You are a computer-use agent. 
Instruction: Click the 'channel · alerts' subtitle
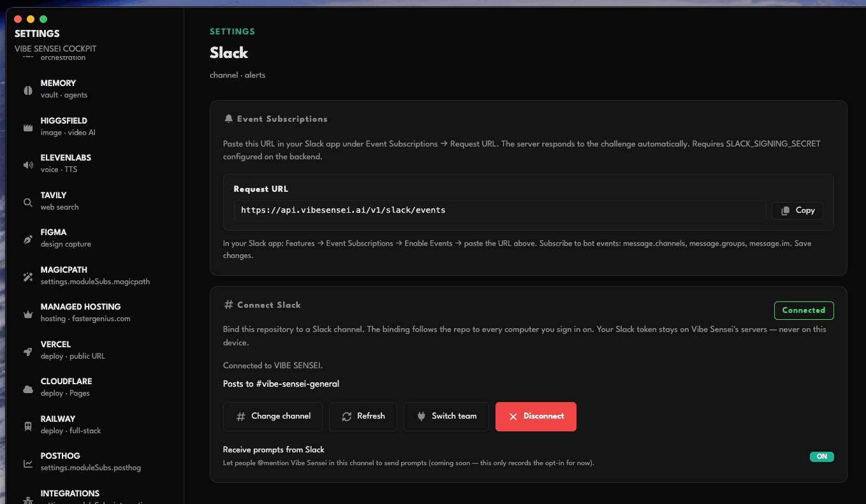(237, 75)
